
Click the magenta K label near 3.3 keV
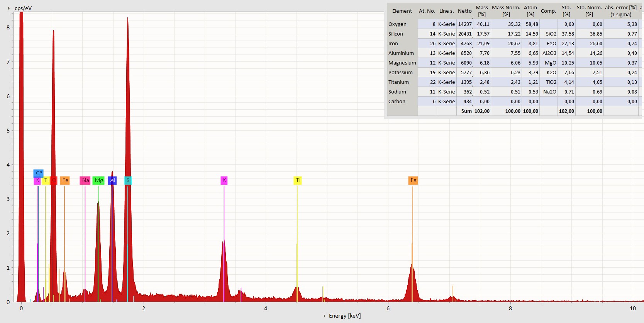pos(224,180)
